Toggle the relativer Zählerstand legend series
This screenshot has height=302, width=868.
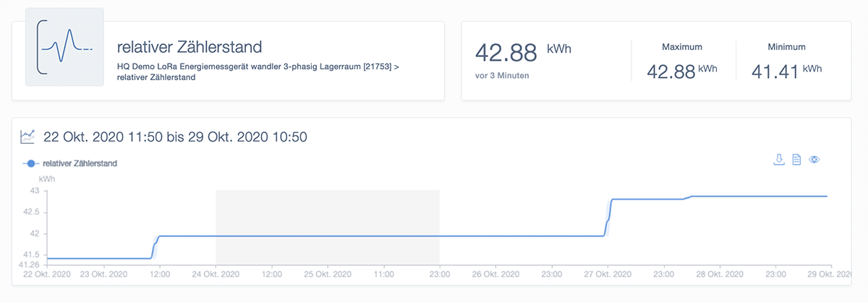pos(80,163)
